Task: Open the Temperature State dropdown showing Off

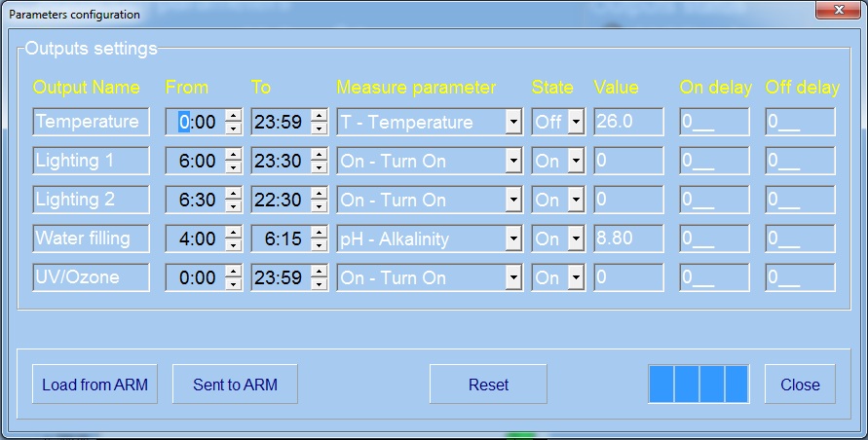Action: coord(576,123)
